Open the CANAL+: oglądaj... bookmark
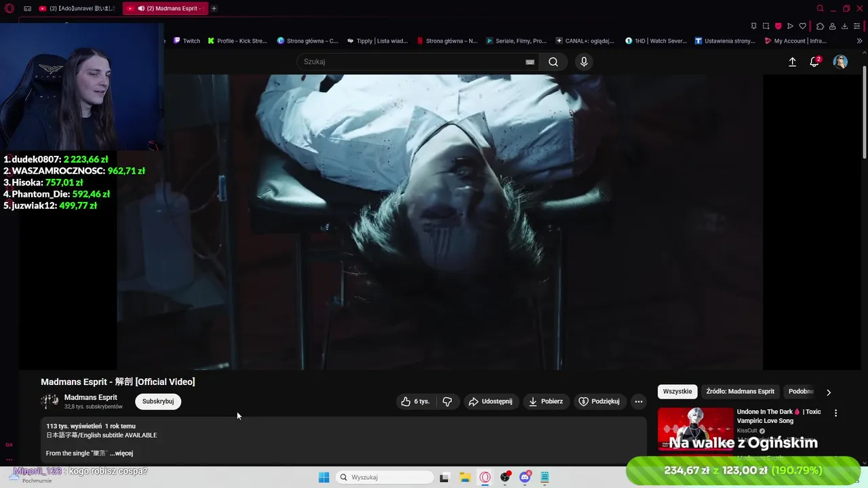 tap(585, 41)
